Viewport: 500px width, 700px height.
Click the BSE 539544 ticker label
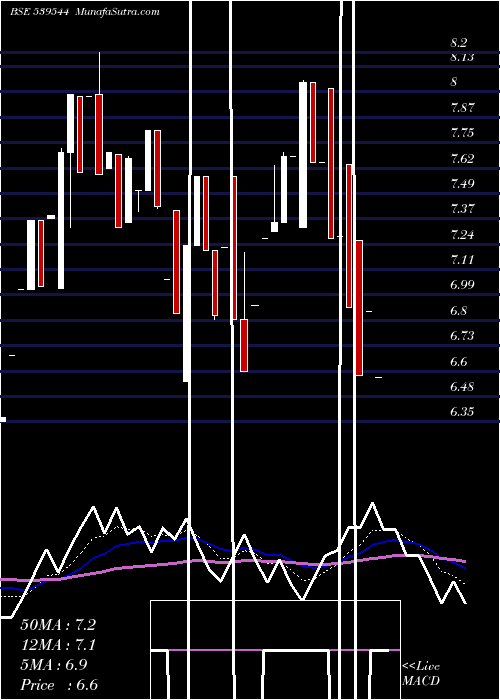(39, 12)
